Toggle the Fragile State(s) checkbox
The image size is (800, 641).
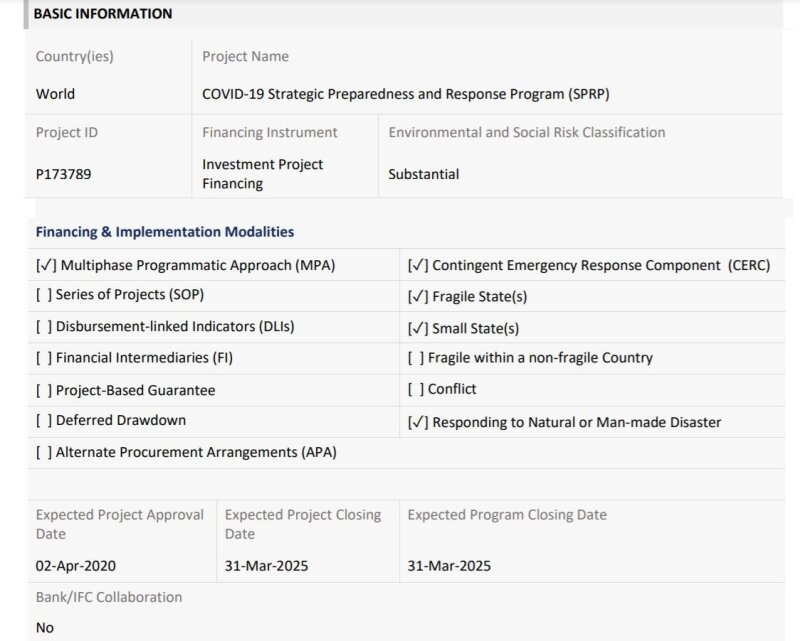pos(418,297)
